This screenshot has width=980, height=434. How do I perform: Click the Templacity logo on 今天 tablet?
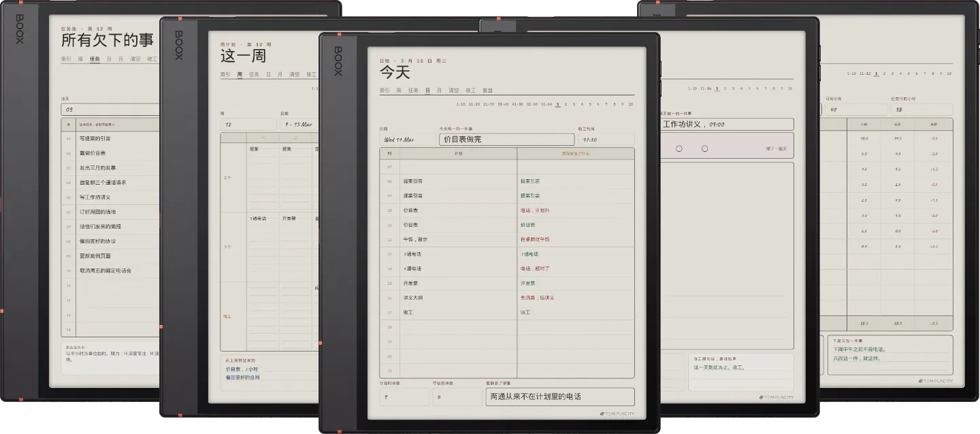[616, 413]
